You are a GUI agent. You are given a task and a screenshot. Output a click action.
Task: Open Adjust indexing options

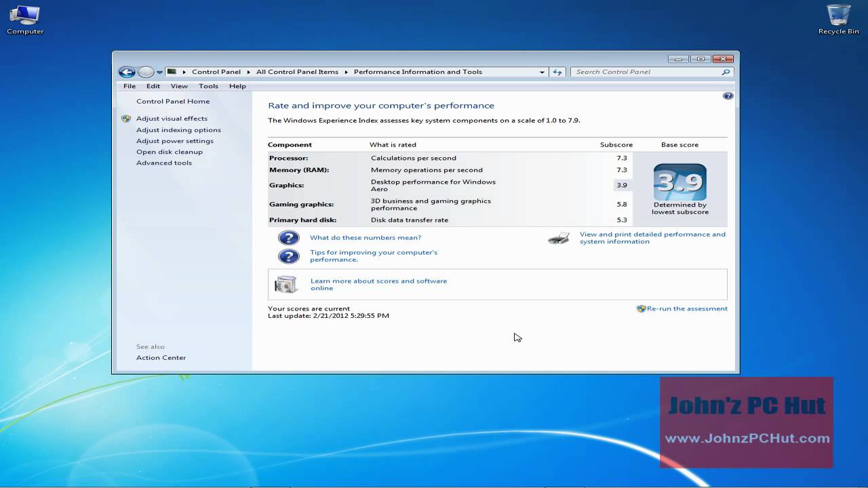point(178,130)
